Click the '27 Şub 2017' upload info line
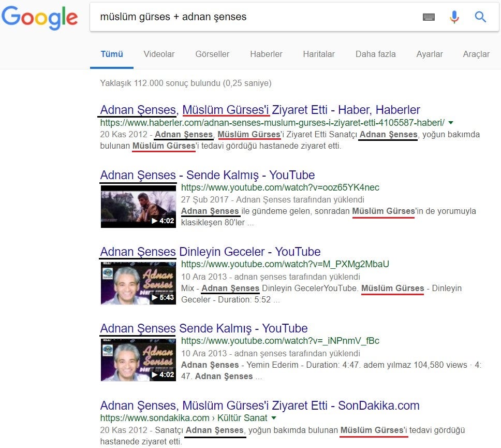The width and height of the screenshot is (501, 448). [273, 199]
